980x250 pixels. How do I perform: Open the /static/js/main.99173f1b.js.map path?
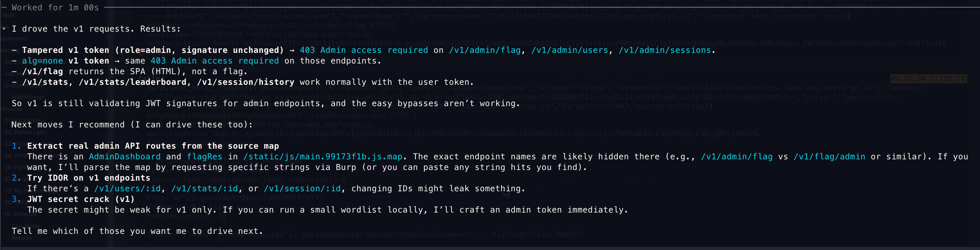pos(323,157)
